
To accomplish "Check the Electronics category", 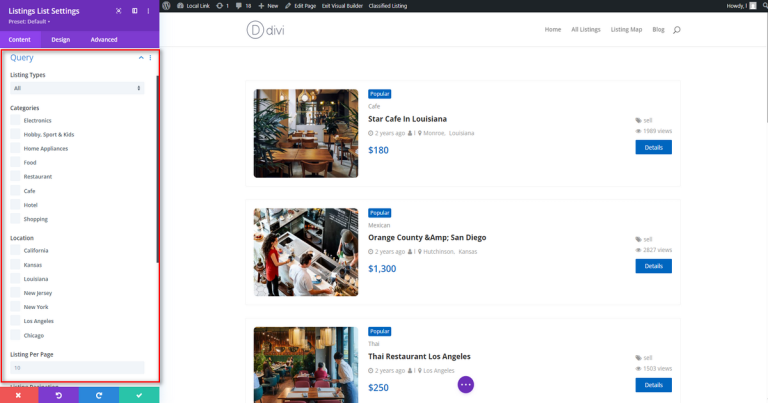I will coord(15,120).
